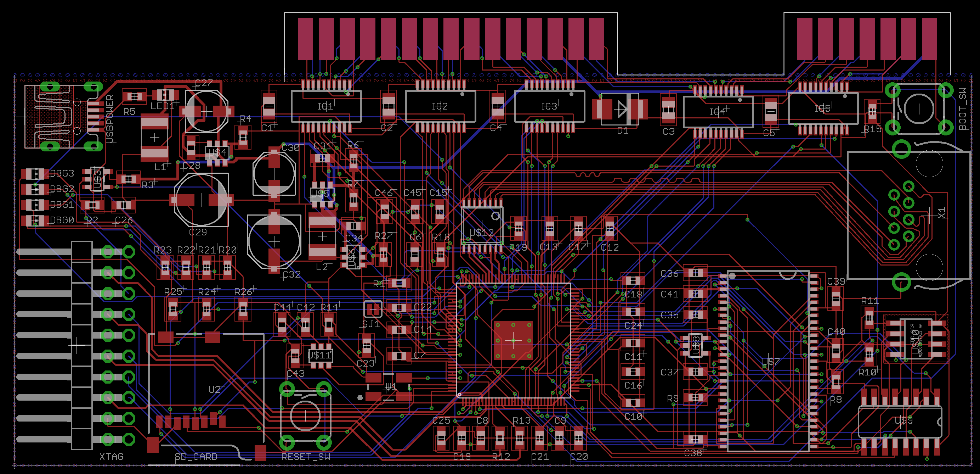
Task: Click the C27 electrolytic capacitor circle
Action: [x=206, y=112]
